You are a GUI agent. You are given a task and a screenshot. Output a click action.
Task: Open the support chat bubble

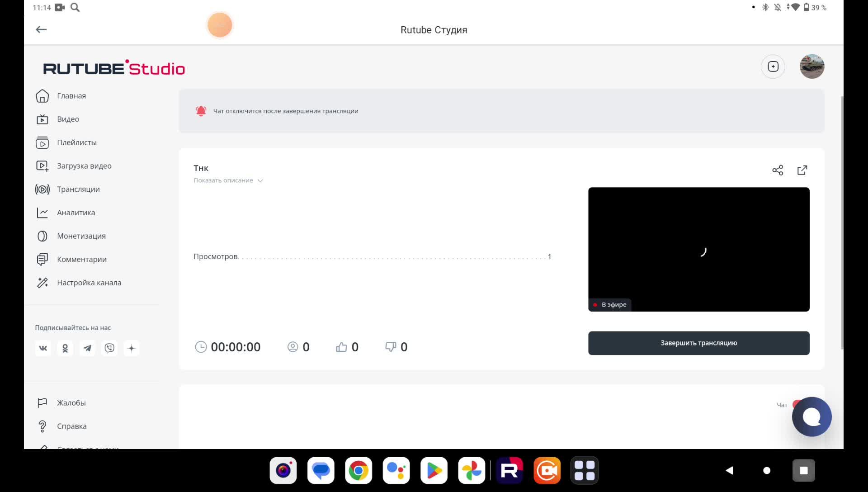click(x=811, y=416)
